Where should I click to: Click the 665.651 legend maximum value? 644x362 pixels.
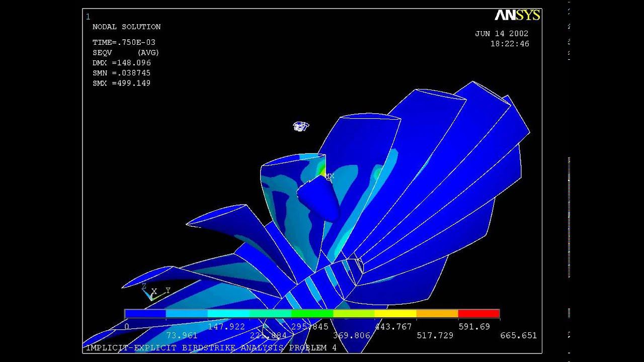pos(518,335)
